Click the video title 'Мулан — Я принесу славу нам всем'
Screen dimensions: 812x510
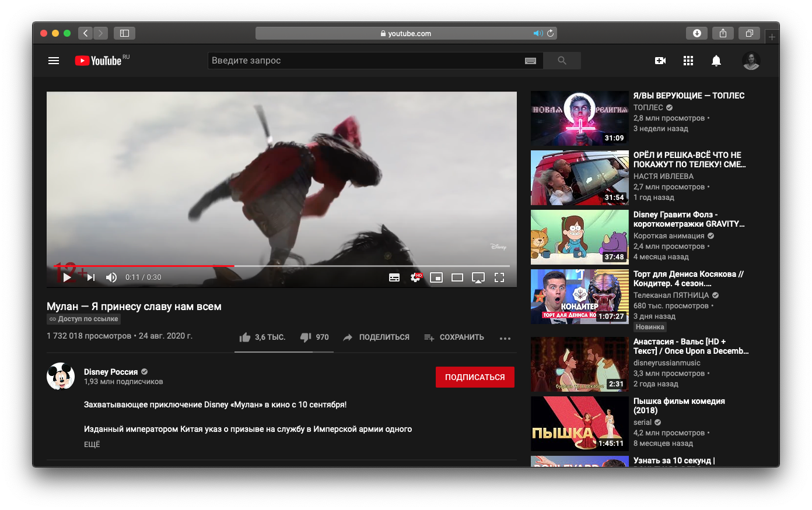pos(134,307)
